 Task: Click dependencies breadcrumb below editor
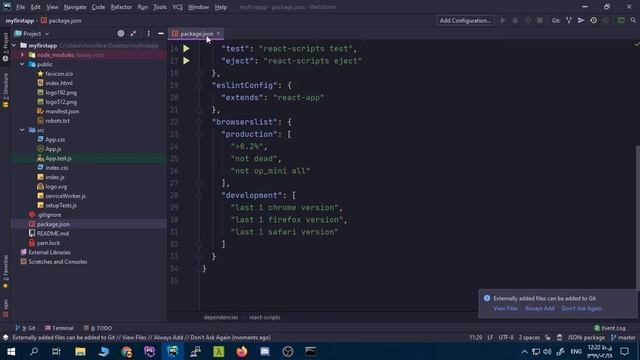point(220,317)
